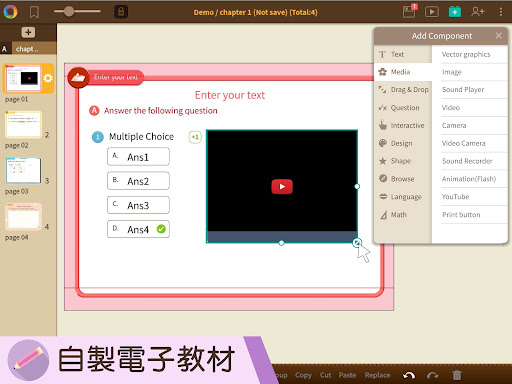Select page 04 thumbnail
Image resolution: width=512 pixels, height=384 pixels.
click(23, 217)
